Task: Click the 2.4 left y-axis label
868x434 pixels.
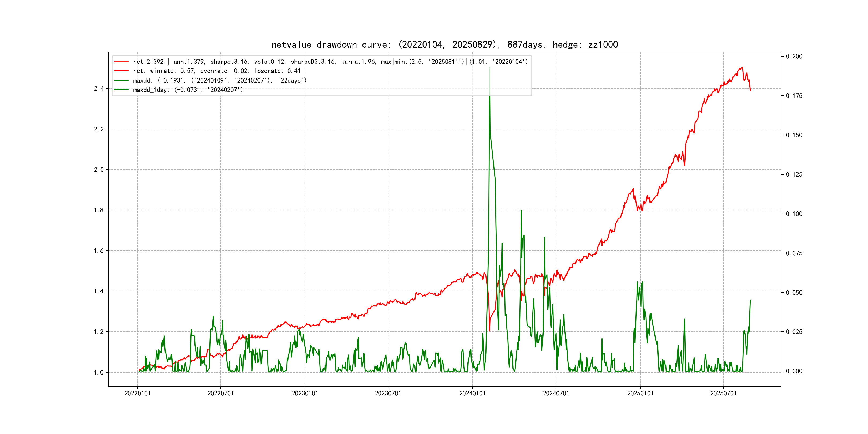Action: tap(99, 89)
